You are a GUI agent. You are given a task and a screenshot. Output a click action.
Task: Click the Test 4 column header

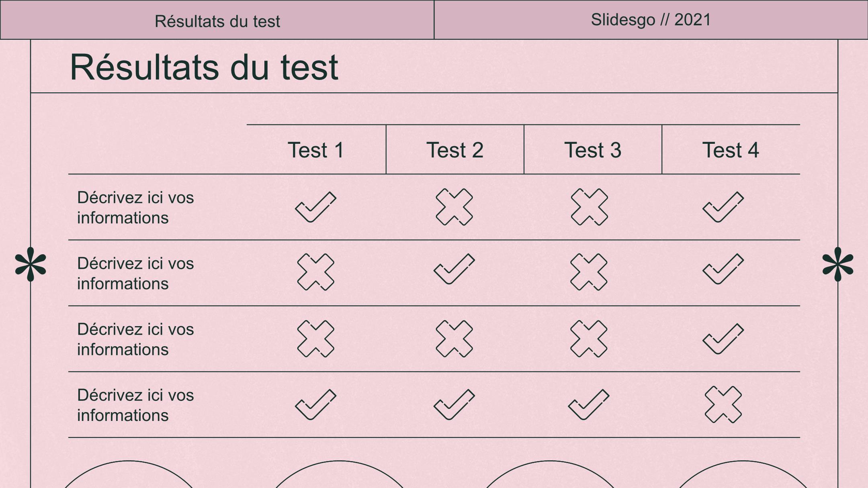(731, 150)
